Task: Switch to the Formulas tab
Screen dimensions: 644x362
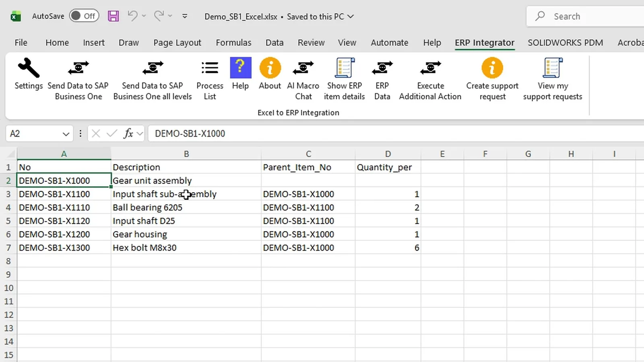Action: (x=233, y=43)
